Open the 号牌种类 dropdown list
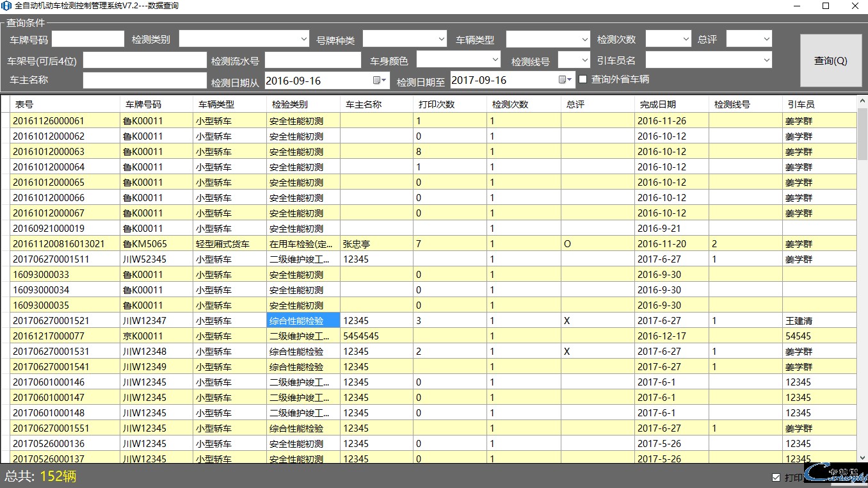The width and height of the screenshot is (868, 488). (440, 39)
